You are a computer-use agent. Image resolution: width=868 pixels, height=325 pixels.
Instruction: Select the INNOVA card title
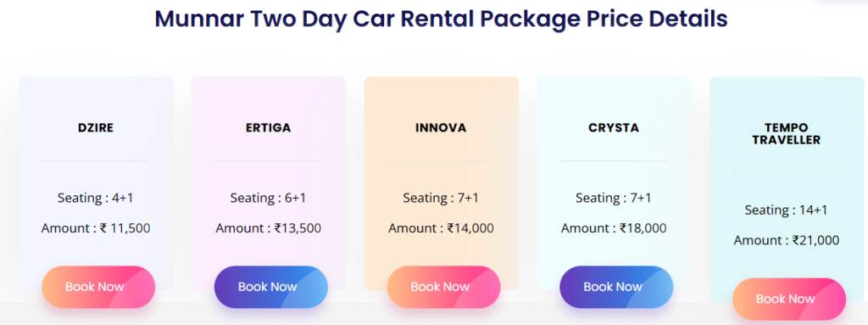click(441, 128)
